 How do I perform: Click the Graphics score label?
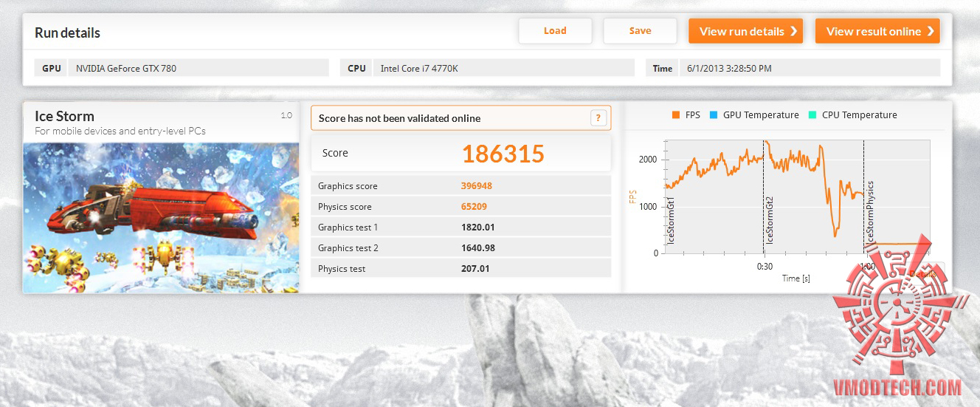348,186
